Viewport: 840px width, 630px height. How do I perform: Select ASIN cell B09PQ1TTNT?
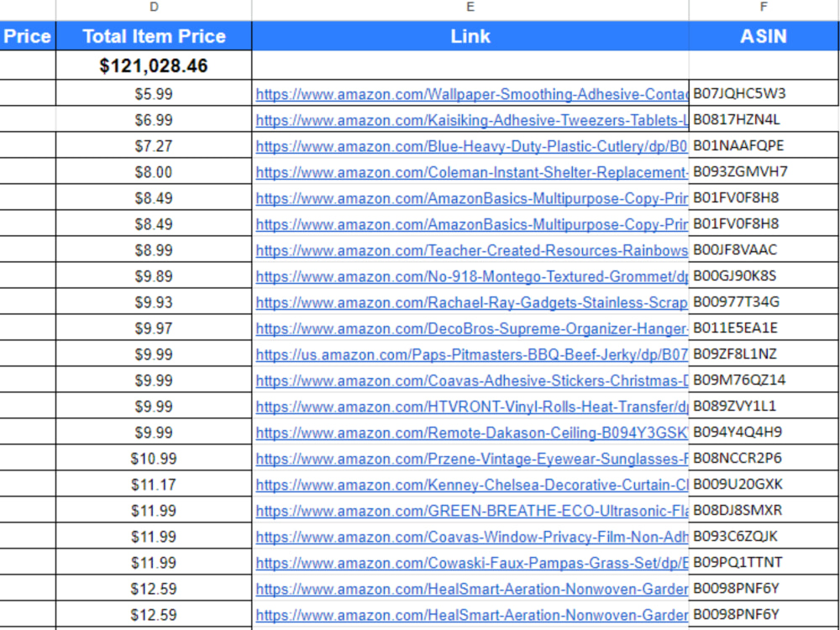(764, 562)
